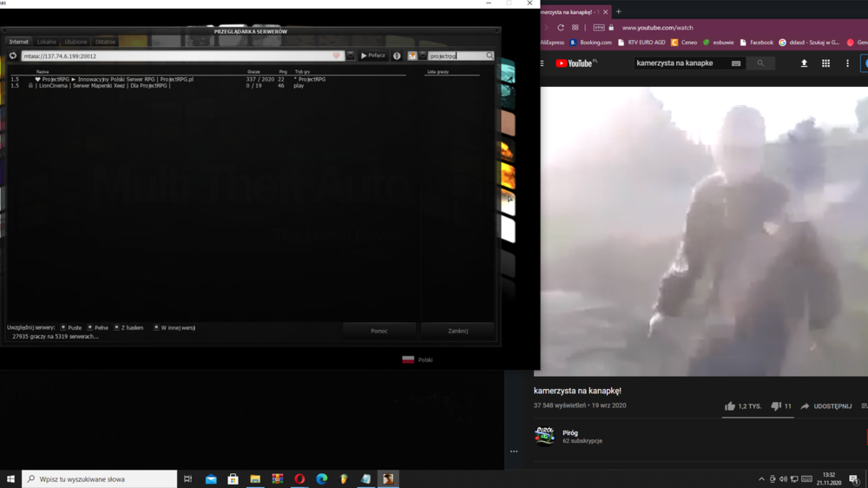Open RTV EURO AGD bookmark
Screen dimensions: 868x488
click(641, 43)
